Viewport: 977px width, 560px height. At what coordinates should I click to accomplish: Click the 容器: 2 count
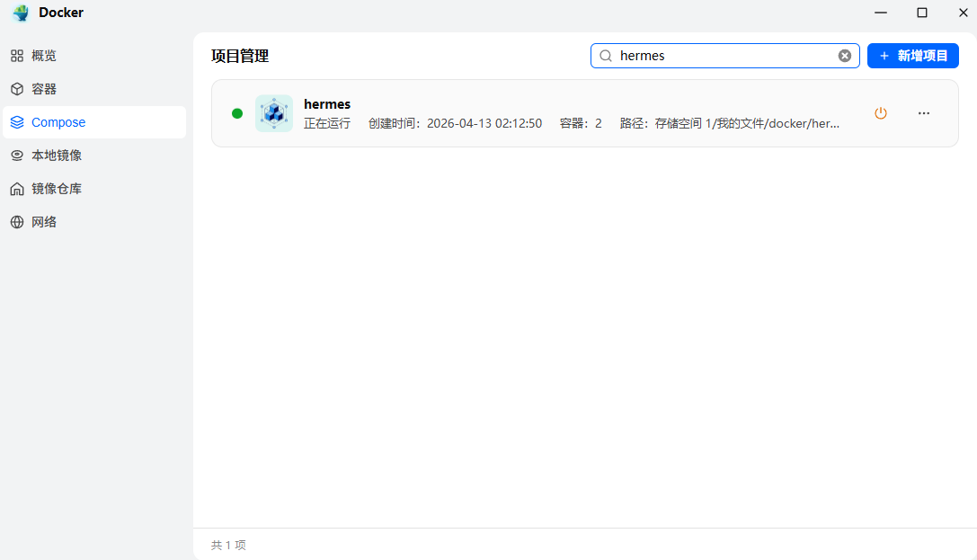coord(581,123)
